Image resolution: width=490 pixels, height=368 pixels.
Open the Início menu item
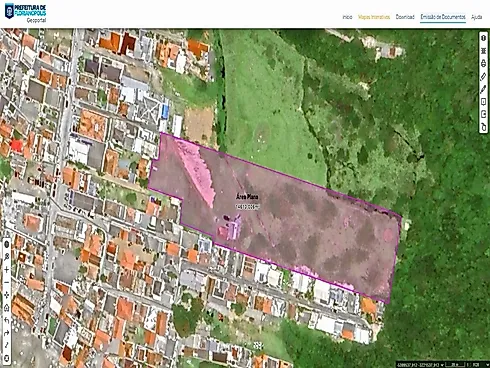pyautogui.click(x=347, y=17)
